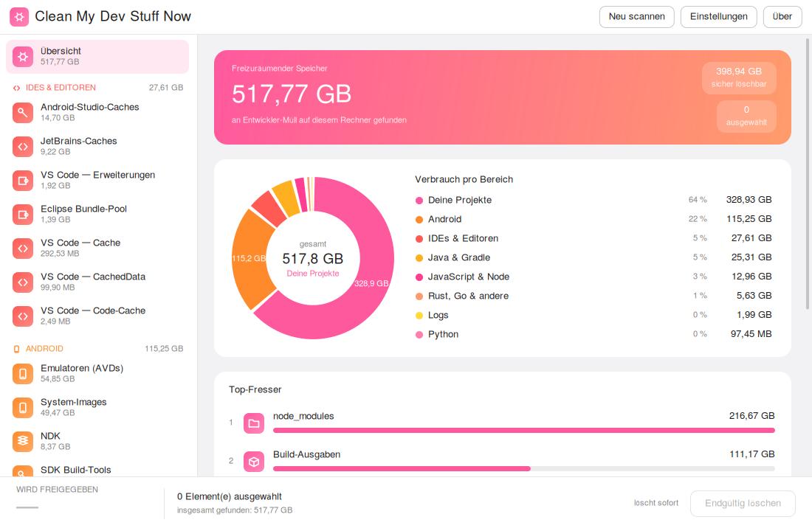Click VS Code — Code-Cache label
The height and width of the screenshot is (531, 812).
[93, 310]
